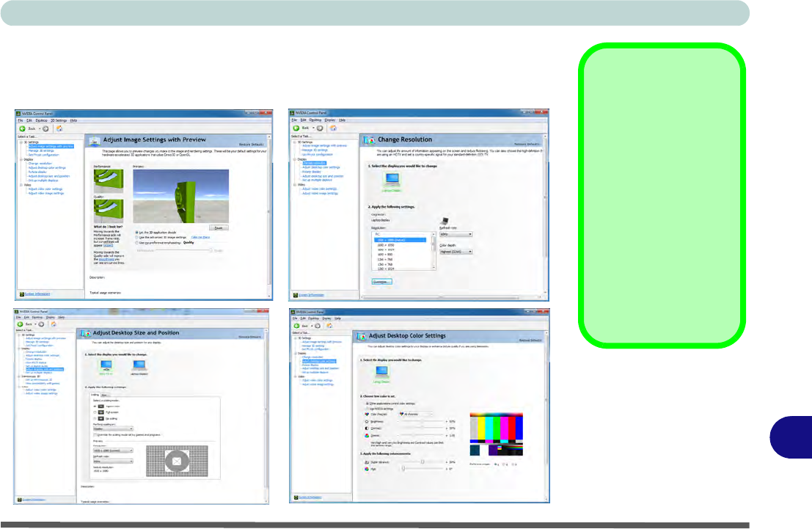This screenshot has height=529, width=812.
Task: Click the Forward arrow in the Desktop Size and Position window
Action: coord(41,324)
